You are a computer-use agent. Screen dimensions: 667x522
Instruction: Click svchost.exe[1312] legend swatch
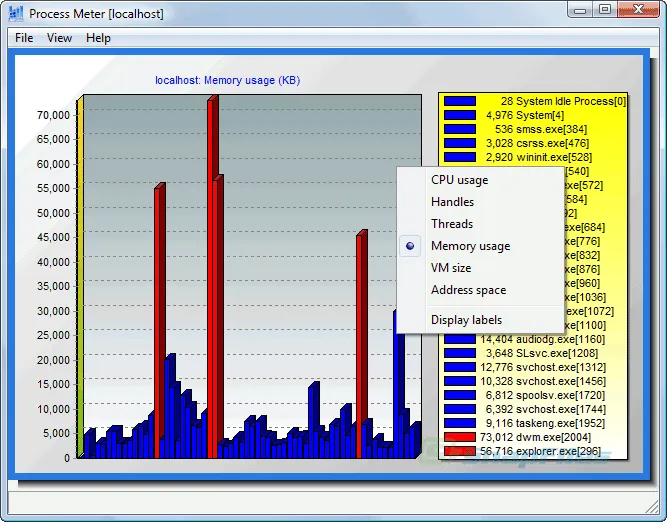pos(460,367)
